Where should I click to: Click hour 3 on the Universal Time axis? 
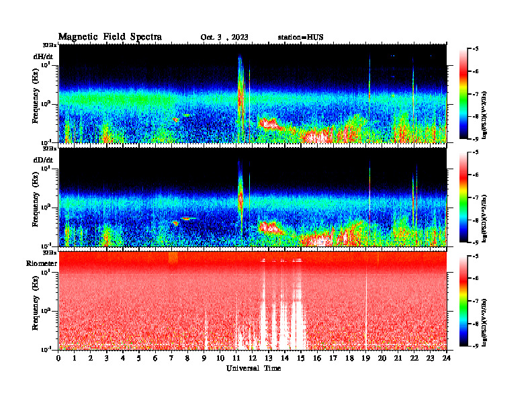click(107, 358)
